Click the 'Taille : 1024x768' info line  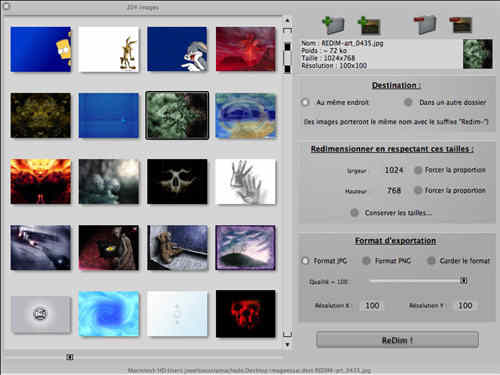[328, 58]
